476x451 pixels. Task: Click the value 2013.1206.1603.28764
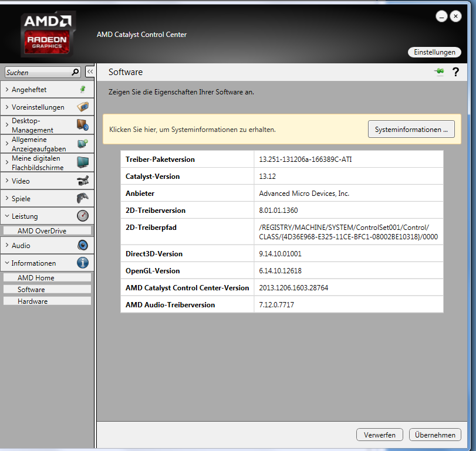pos(293,287)
